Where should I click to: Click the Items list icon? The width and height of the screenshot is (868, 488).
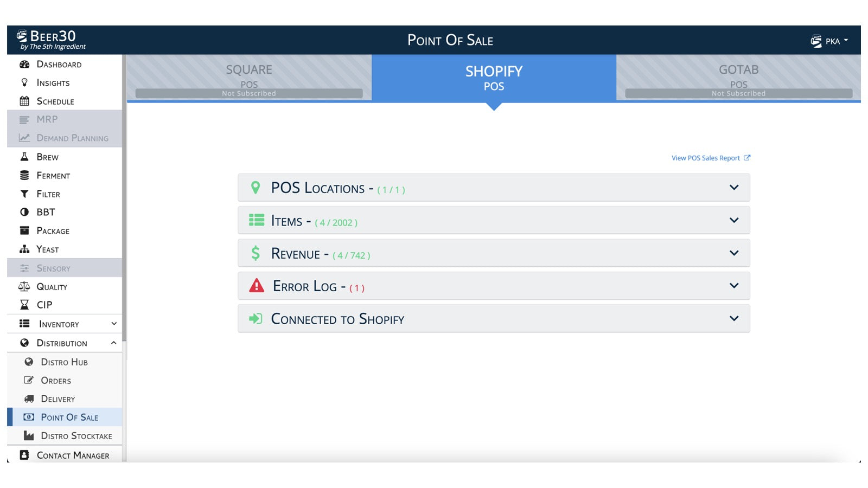pyautogui.click(x=256, y=220)
